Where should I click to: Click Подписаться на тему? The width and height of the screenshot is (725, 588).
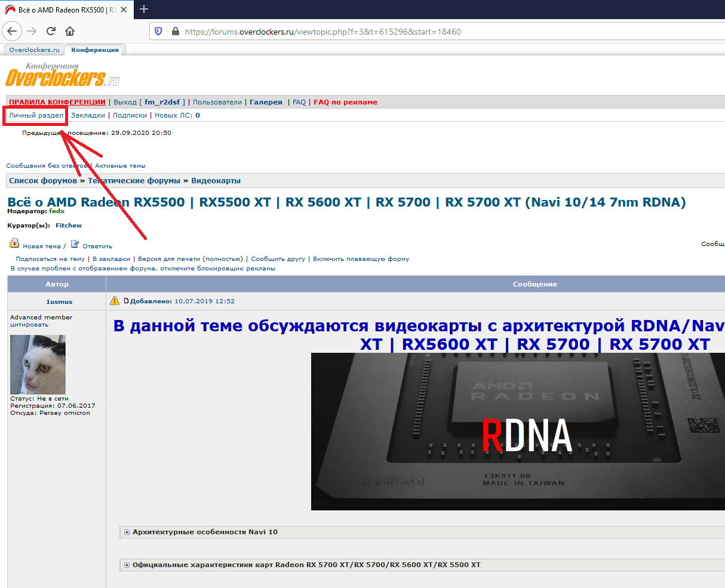click(50, 259)
